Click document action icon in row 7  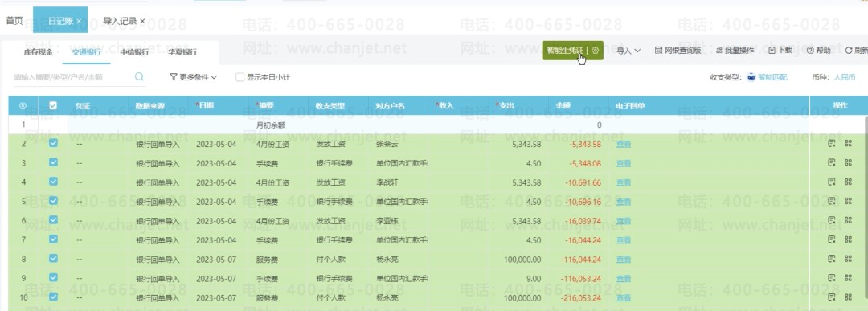pos(831,239)
